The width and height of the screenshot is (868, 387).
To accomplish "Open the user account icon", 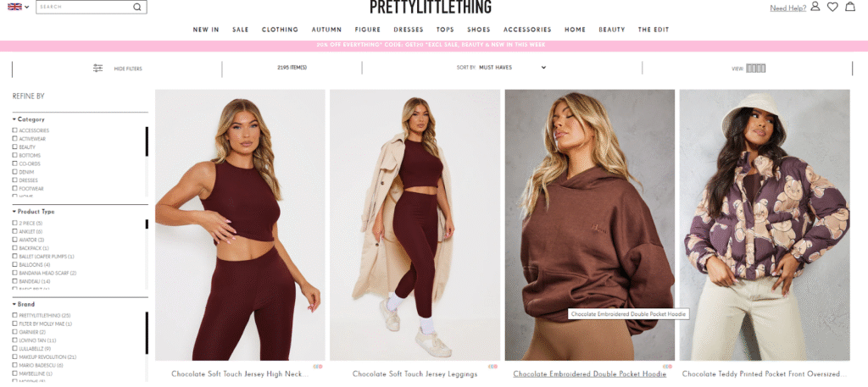I will coord(815,7).
